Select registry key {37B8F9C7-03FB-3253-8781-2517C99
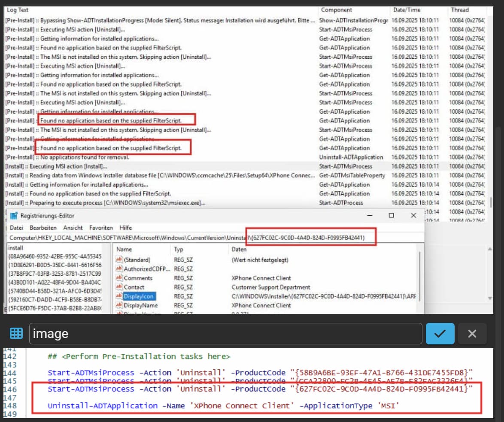 [55, 274]
